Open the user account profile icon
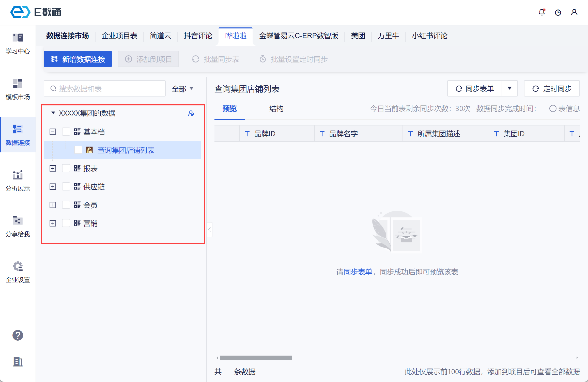The height and width of the screenshot is (382, 588). (x=574, y=12)
